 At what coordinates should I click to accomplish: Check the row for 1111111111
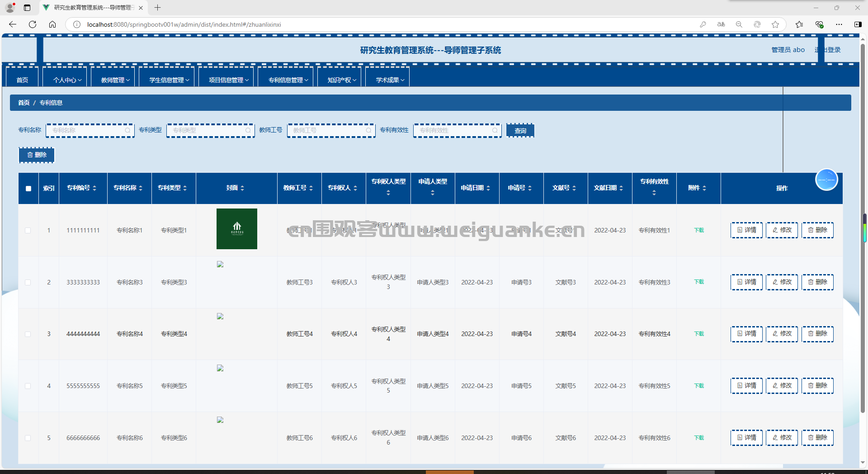pyautogui.click(x=28, y=230)
